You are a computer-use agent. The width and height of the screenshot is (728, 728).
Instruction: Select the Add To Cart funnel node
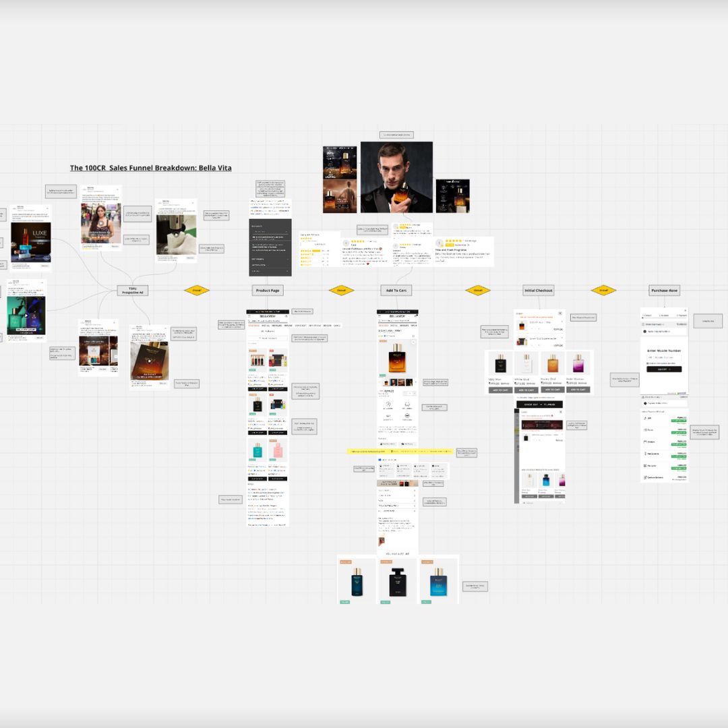tap(396, 291)
